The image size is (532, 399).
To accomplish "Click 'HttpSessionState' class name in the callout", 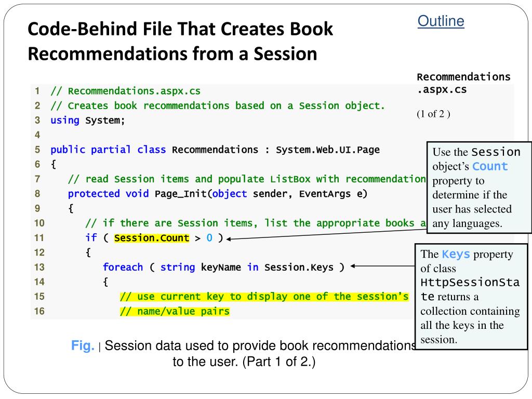I will point(470,289).
